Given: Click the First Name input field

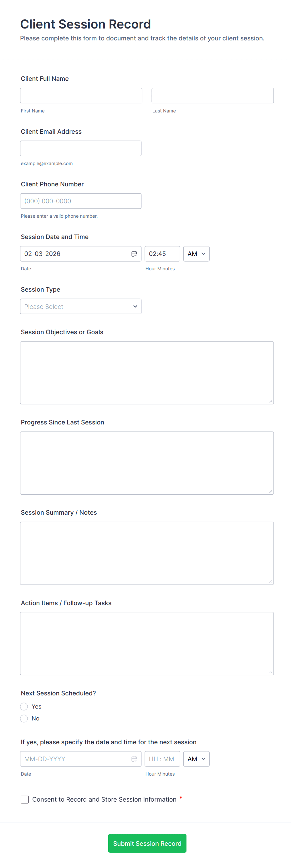Looking at the screenshot, I should 81,96.
